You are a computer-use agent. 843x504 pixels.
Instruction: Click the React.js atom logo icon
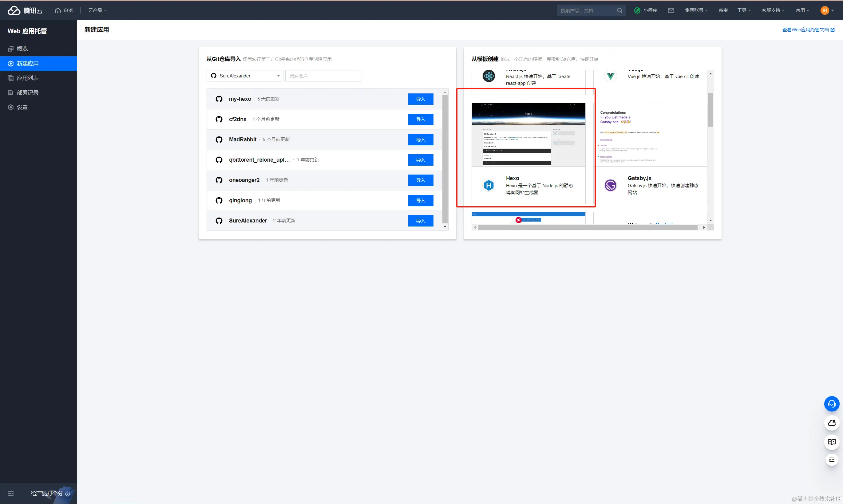489,76
